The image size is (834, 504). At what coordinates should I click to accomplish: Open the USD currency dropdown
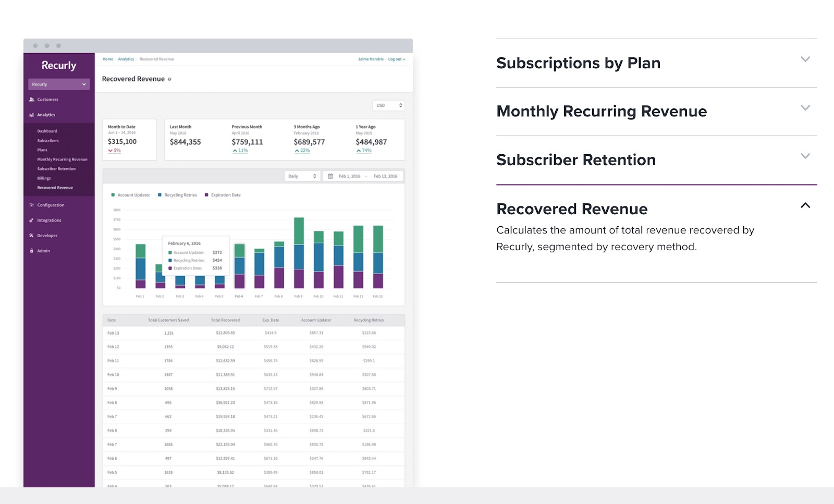389,105
